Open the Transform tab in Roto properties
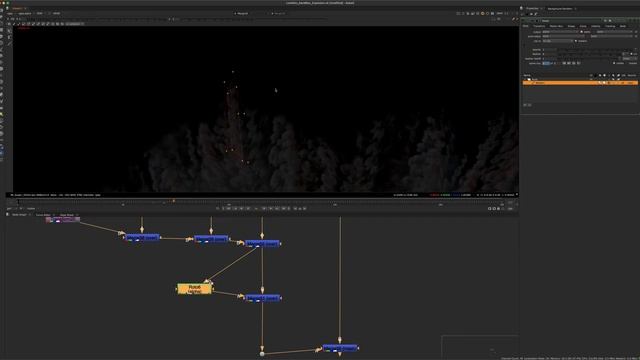 (x=539, y=26)
